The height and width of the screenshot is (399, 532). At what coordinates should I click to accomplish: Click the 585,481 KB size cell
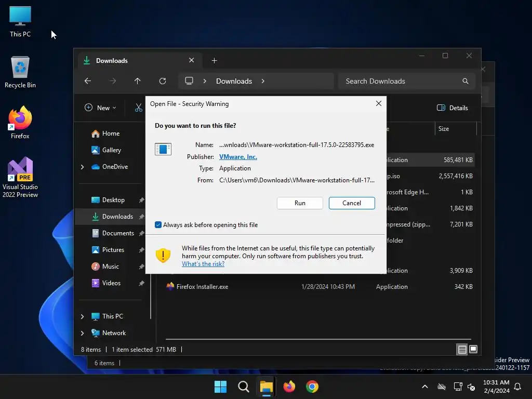(x=458, y=160)
